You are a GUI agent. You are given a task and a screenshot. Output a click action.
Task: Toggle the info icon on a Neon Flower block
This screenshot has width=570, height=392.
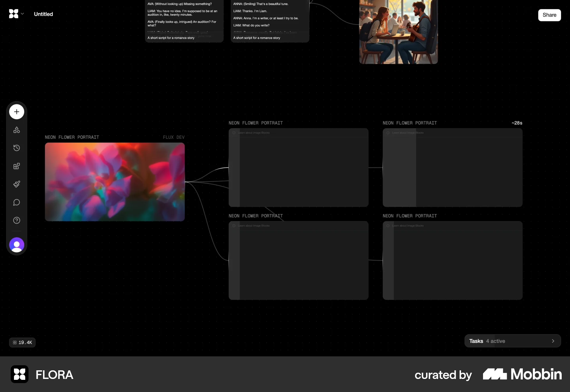[x=234, y=133]
